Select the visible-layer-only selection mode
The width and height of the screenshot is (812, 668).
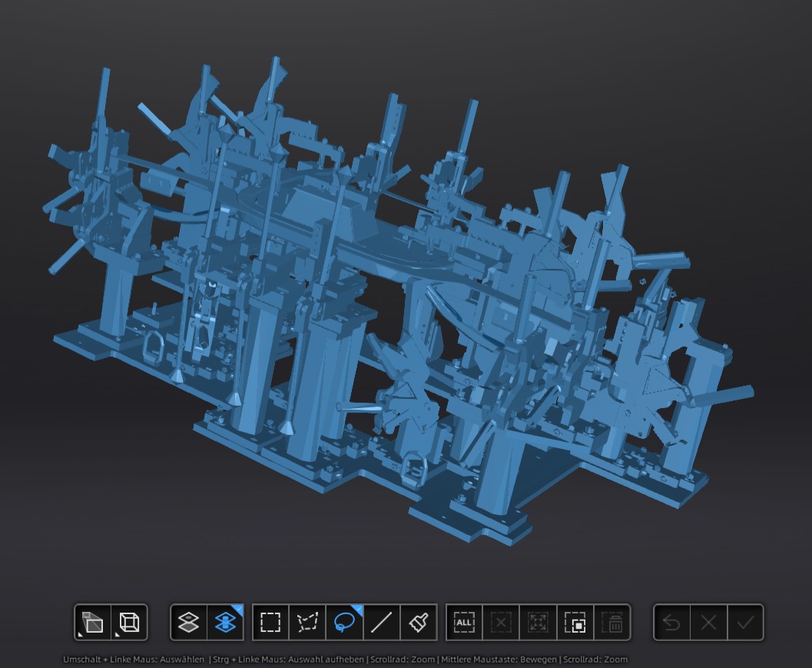point(188,622)
